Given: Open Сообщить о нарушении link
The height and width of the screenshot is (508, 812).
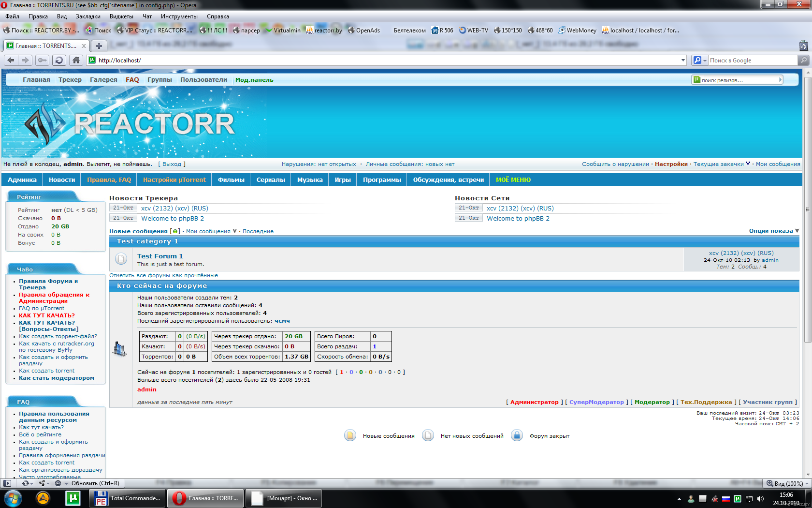Looking at the screenshot, I should click(615, 164).
